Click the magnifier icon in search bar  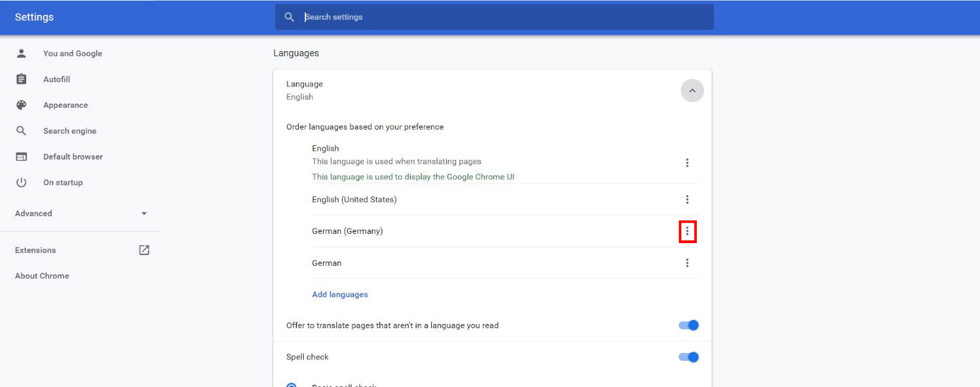coord(289,17)
